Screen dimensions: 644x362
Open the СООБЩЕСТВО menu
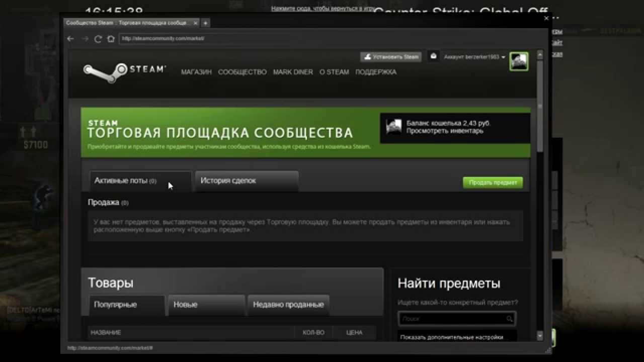pos(243,72)
